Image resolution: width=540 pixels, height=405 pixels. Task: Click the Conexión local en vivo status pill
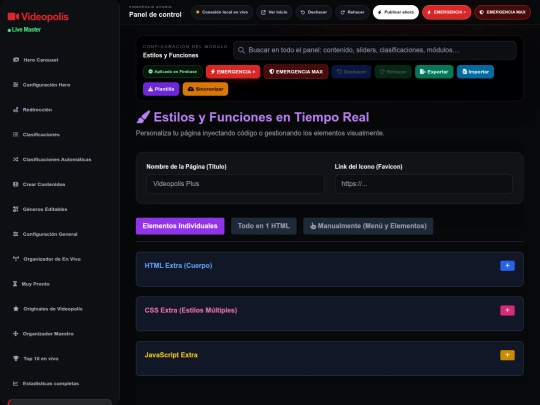222,12
